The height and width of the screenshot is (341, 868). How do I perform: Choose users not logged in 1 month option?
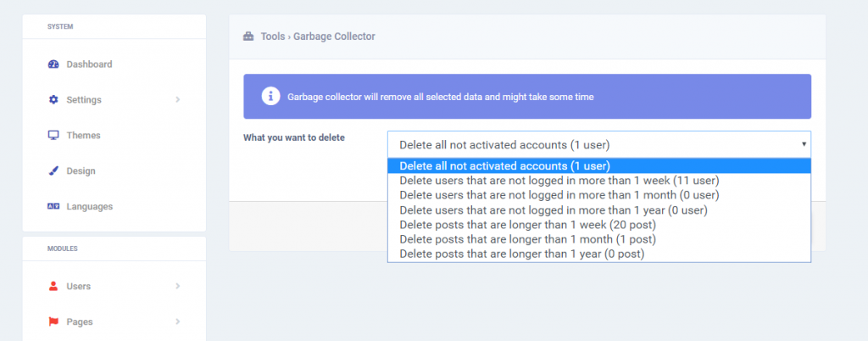click(x=599, y=195)
